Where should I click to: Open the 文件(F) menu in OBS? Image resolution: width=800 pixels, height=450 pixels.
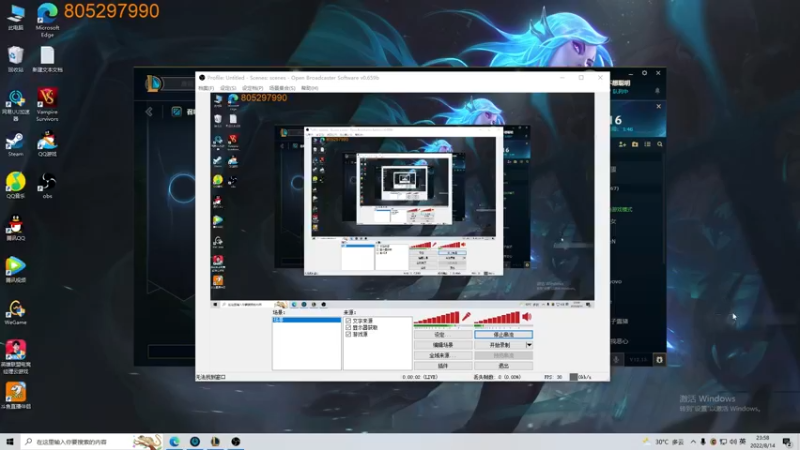coord(206,88)
